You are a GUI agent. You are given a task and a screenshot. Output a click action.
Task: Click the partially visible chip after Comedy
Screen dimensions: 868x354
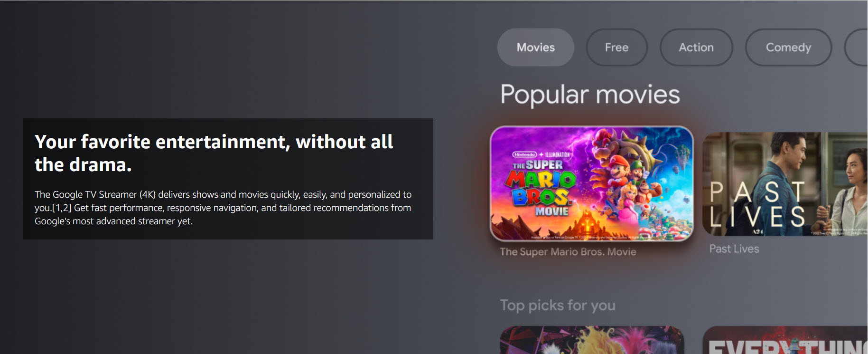pyautogui.click(x=857, y=48)
